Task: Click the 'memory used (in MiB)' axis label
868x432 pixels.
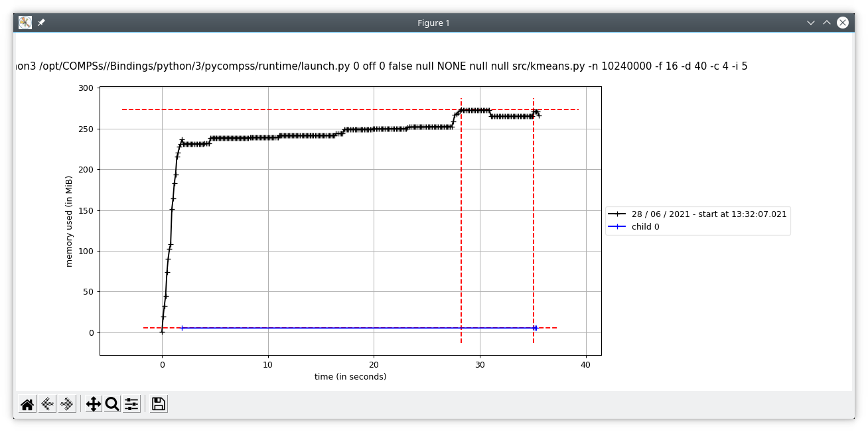Action: pyautogui.click(x=69, y=222)
